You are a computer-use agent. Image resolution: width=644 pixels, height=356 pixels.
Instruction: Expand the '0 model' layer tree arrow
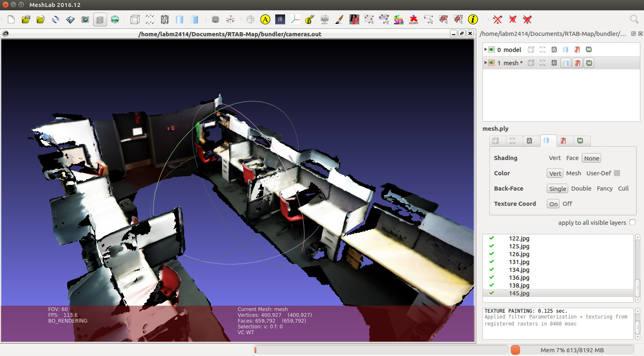pos(486,50)
